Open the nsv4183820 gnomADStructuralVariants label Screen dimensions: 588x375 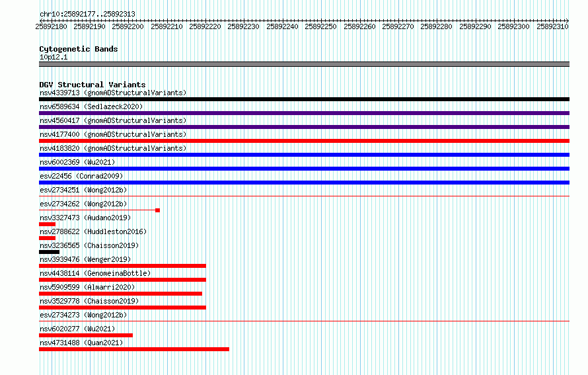[x=113, y=148]
